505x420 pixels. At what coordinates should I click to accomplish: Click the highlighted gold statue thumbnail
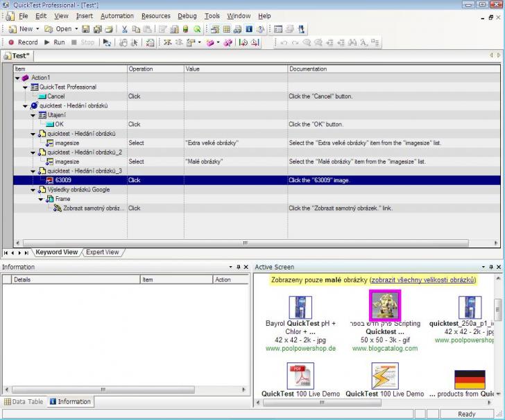click(x=384, y=305)
